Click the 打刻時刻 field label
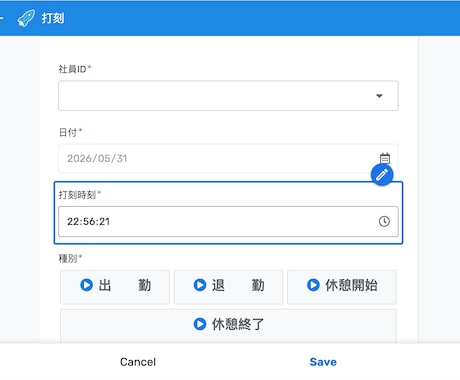460x380 pixels. tap(77, 195)
